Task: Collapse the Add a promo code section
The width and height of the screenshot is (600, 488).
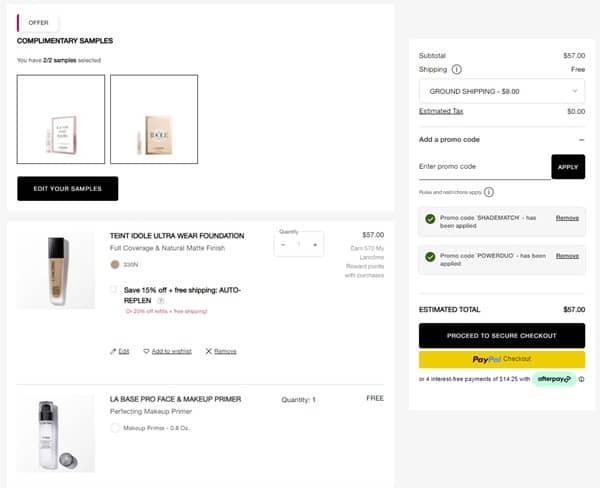Action: 581,139
